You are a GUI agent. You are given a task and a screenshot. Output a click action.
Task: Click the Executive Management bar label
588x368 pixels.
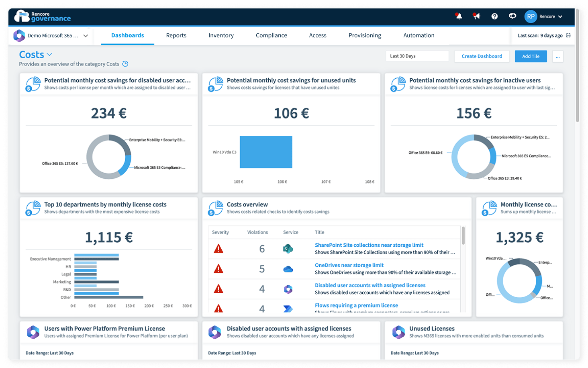(x=50, y=259)
